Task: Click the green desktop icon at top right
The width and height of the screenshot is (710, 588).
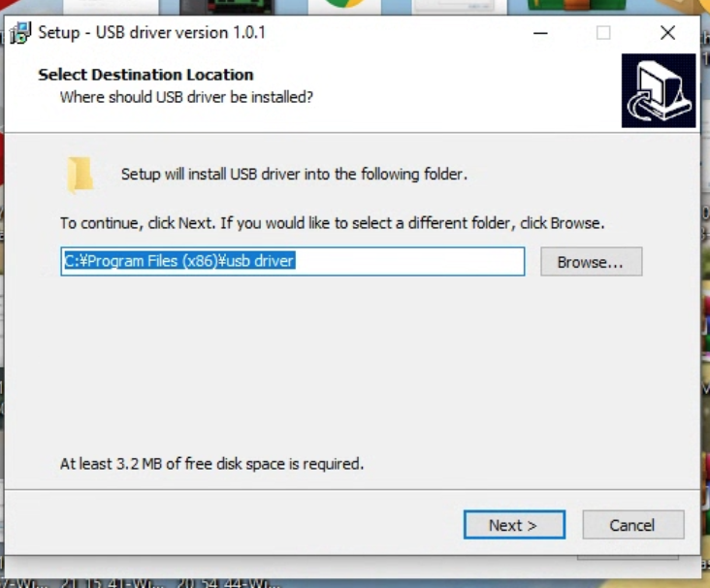Action: tap(576, 5)
